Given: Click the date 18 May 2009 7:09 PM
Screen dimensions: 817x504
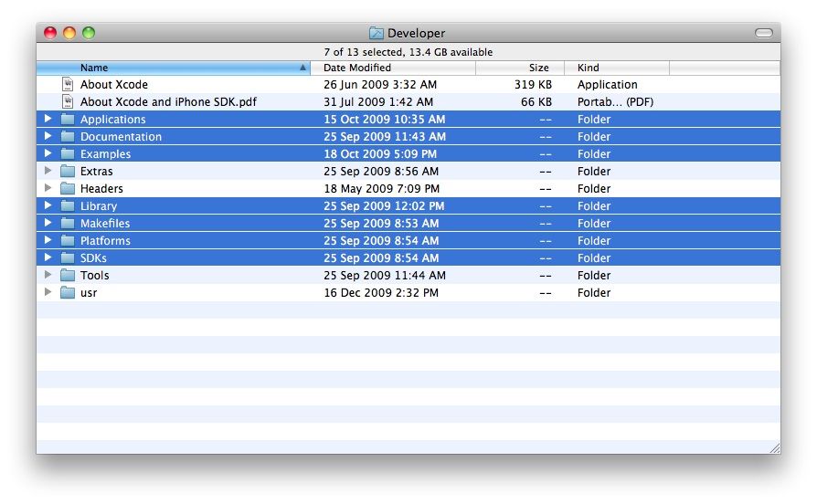Looking at the screenshot, I should 381,188.
